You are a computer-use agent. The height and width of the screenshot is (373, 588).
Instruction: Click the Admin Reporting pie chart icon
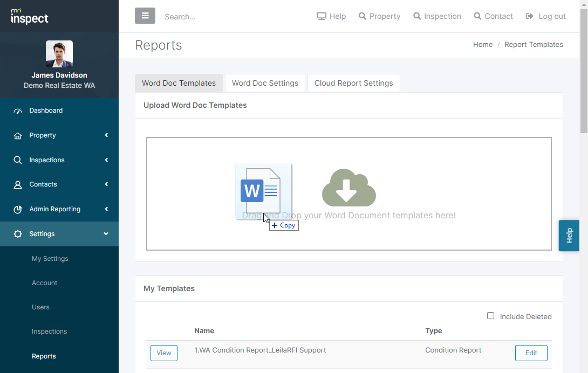(x=18, y=210)
